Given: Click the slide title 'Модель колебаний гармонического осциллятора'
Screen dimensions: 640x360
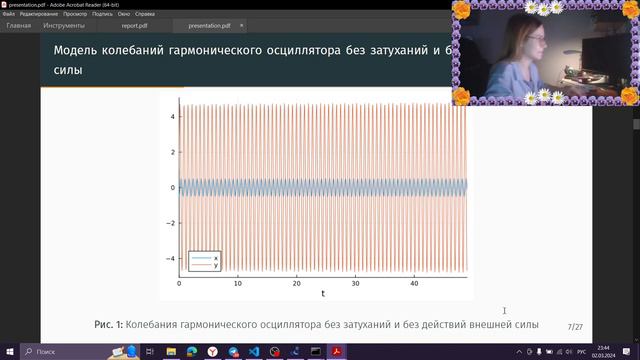Looking at the screenshot, I should [x=198, y=50].
